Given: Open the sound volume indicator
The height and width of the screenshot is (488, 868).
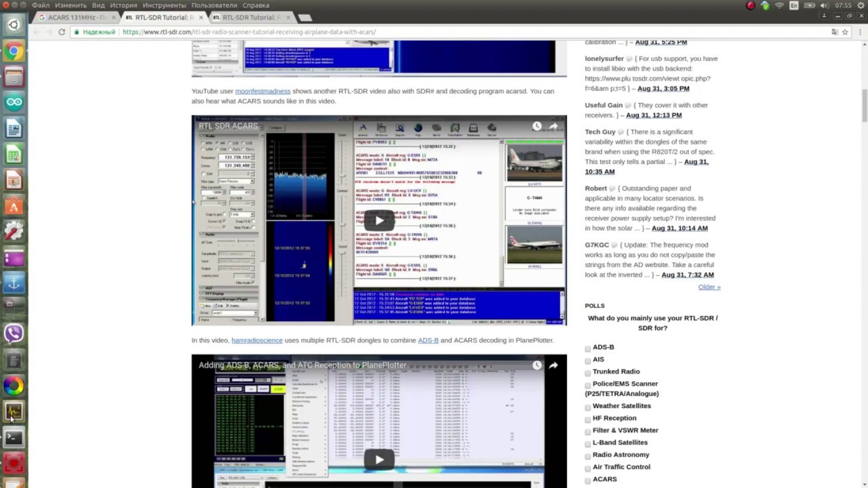Looking at the screenshot, I should [824, 5].
